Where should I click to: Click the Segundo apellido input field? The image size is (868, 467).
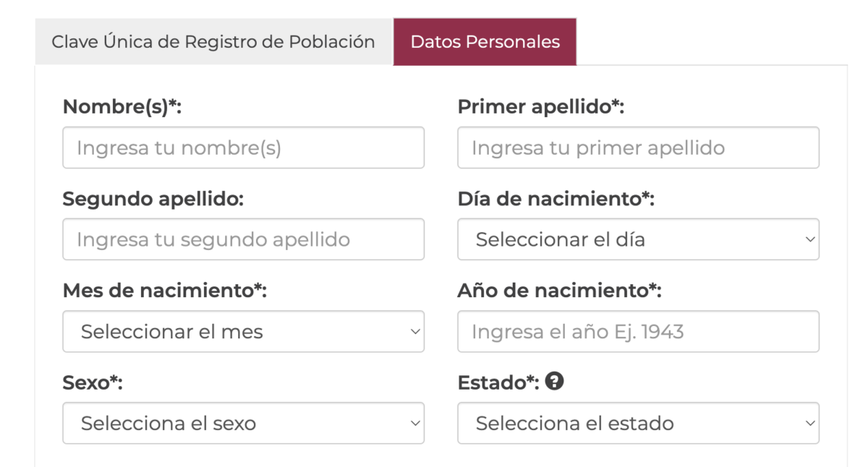tap(243, 239)
